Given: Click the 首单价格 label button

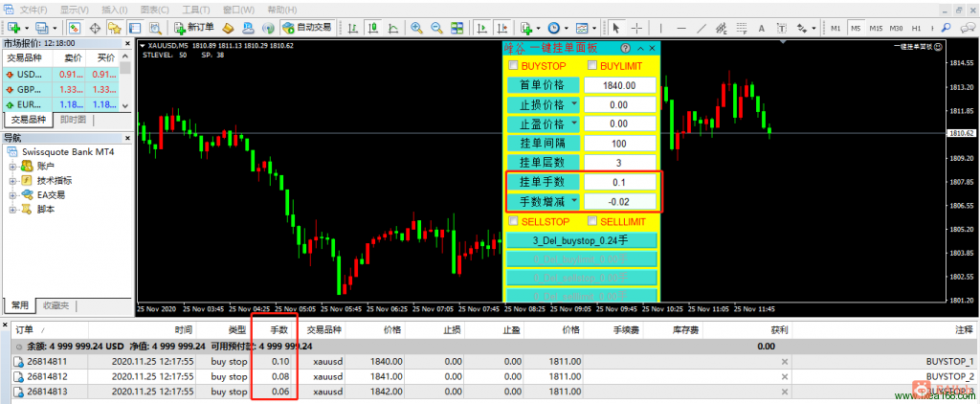Looking at the screenshot, I should tap(542, 85).
